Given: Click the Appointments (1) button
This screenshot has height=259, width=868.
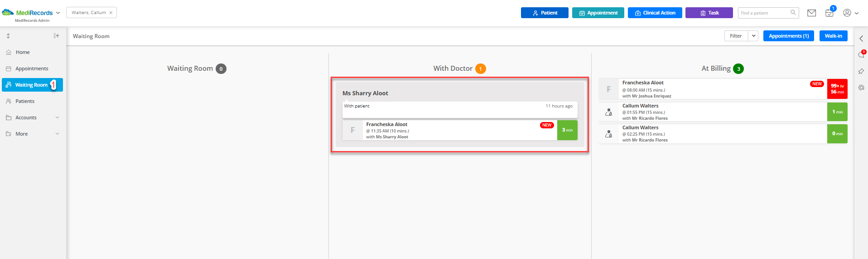Looking at the screenshot, I should click(789, 36).
